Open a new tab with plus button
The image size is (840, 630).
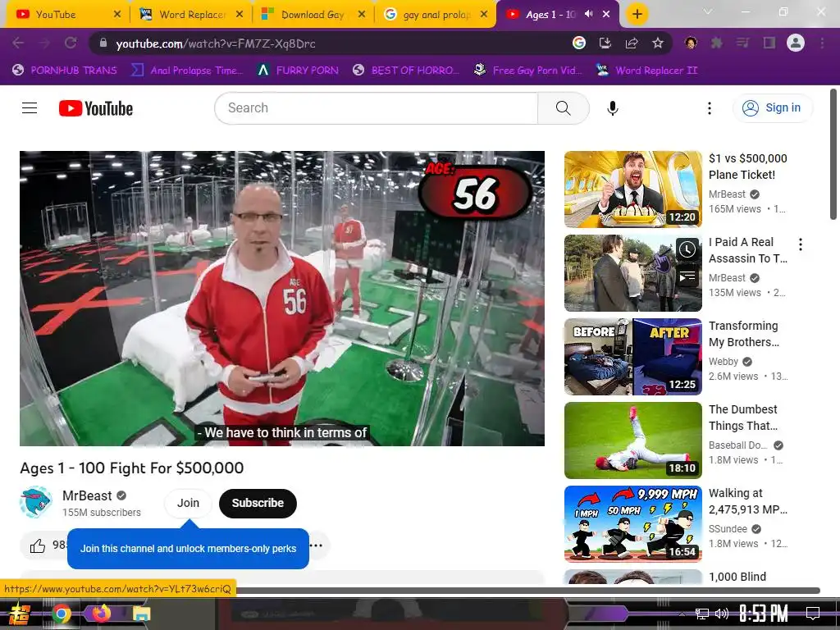(x=637, y=15)
